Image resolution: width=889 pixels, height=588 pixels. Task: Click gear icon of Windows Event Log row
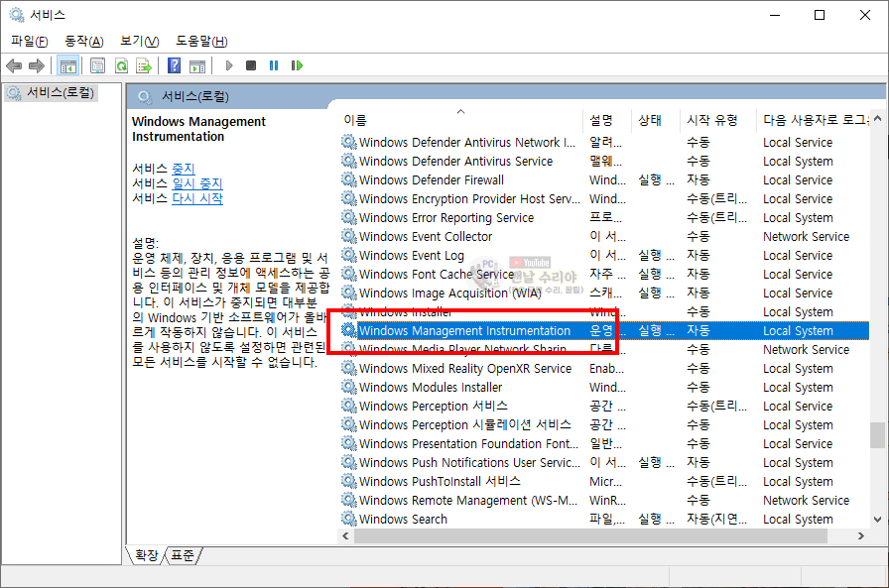coord(348,255)
